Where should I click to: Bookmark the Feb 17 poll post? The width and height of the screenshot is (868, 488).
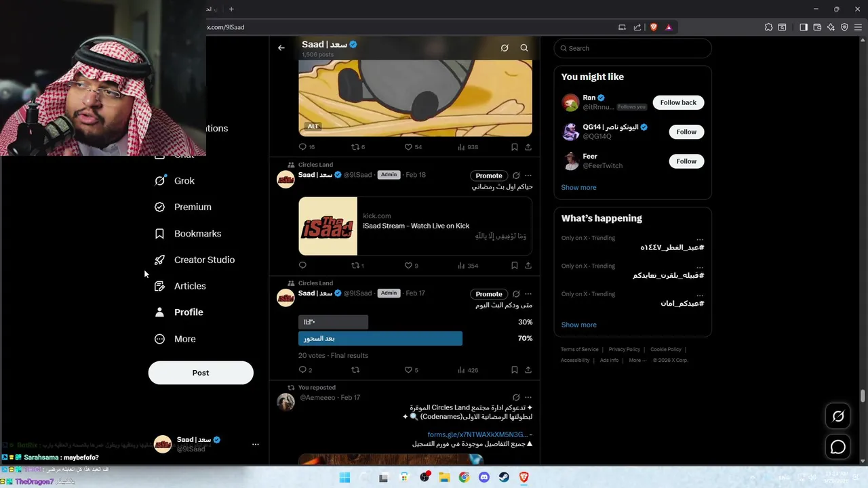click(515, 370)
